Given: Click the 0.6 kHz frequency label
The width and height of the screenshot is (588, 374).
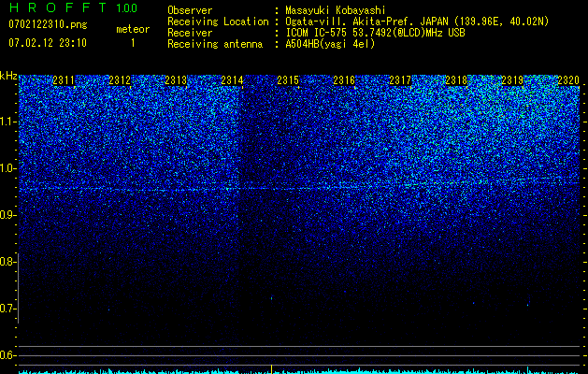Looking at the screenshot, I should (7, 355).
